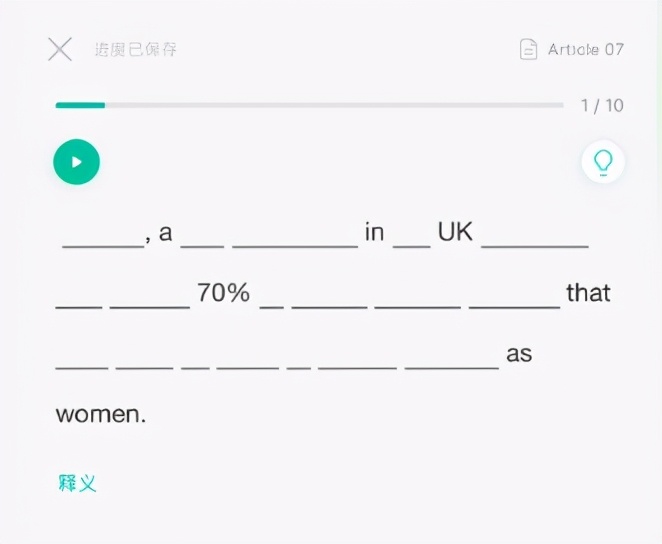Click the 1 / 10 page counter
The height and width of the screenshot is (544, 662).
coord(602,105)
